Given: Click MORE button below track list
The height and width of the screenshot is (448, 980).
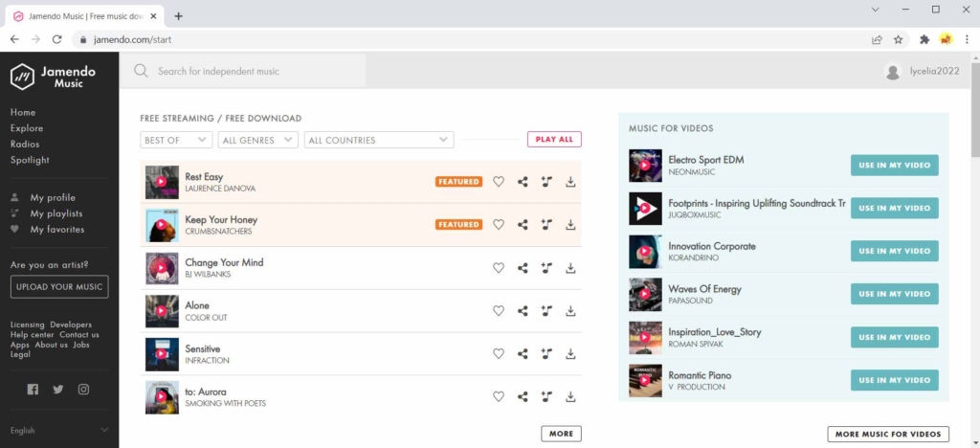Looking at the screenshot, I should [x=561, y=434].
